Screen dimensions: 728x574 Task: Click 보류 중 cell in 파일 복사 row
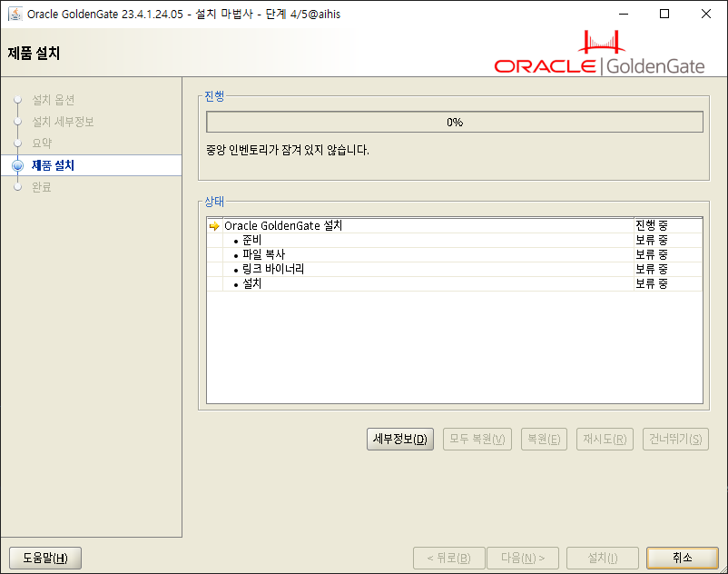click(x=668, y=254)
